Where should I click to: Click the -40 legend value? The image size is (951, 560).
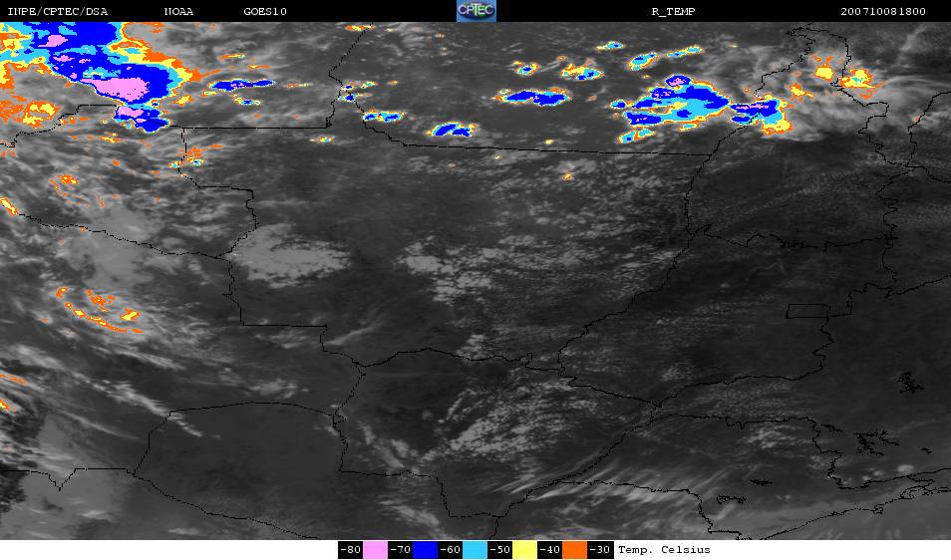coord(549,550)
